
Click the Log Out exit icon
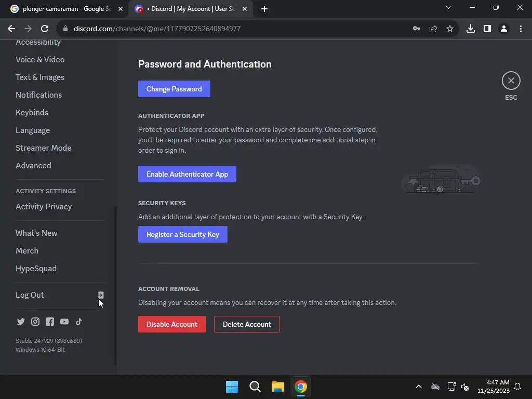coord(101,295)
